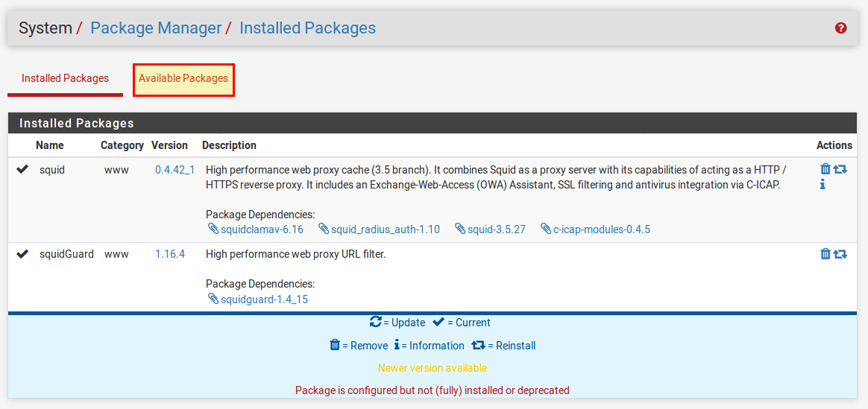The width and height of the screenshot is (868, 409).
Task: Open squidGuard version 1.16.4 link
Action: (170, 254)
